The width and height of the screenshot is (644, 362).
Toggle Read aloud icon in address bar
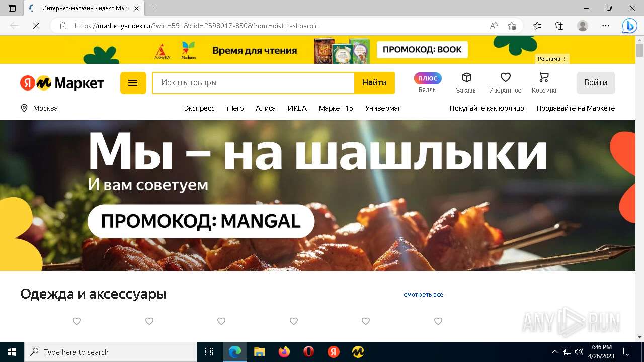click(x=494, y=26)
